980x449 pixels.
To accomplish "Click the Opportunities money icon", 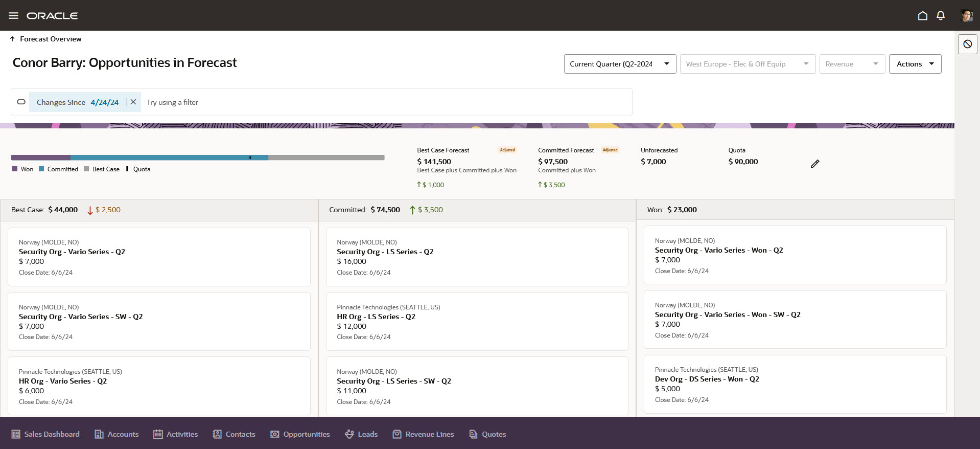I will tap(275, 434).
